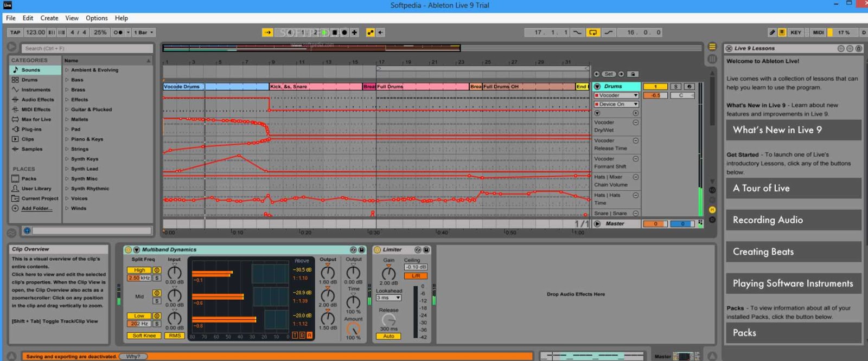Select the Max for Live category
The image size is (868, 361).
click(x=36, y=119)
